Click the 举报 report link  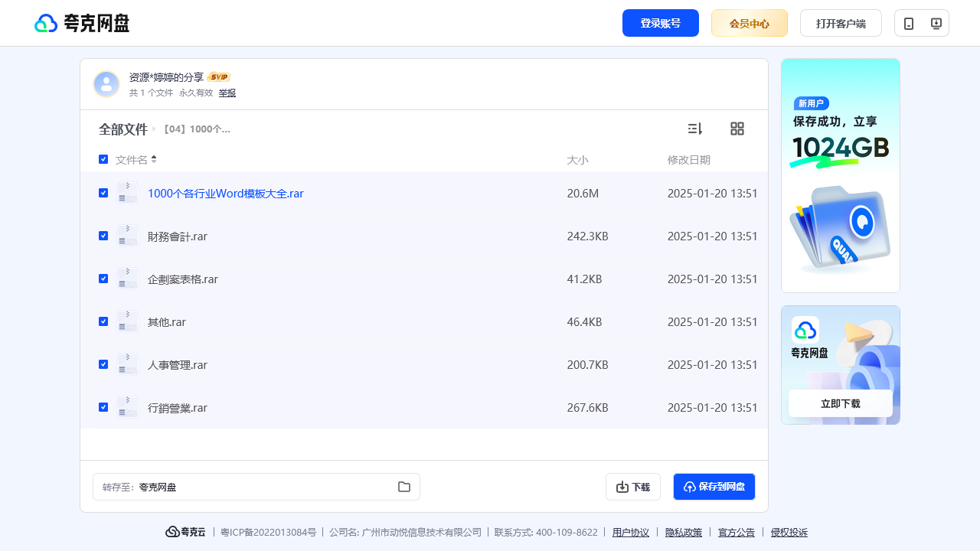pos(227,93)
